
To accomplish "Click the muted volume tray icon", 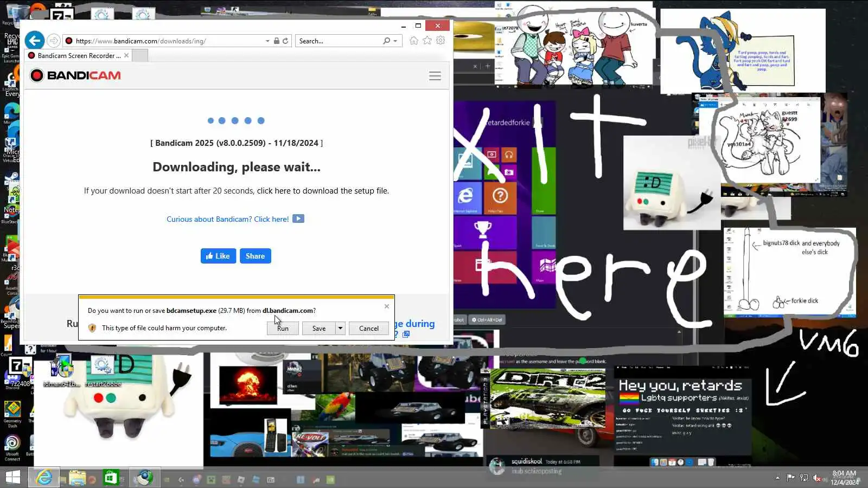I will click(817, 478).
